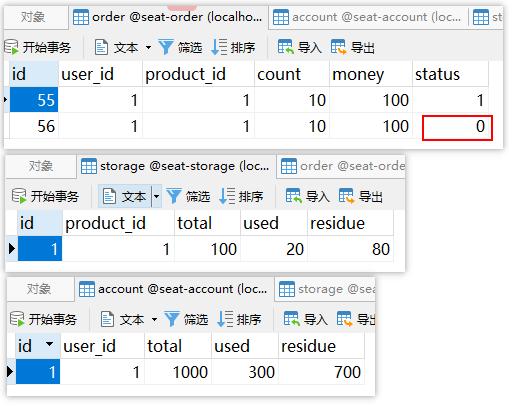Click status cell 1 of order 55
Viewport: 509px width, 405px height.
click(x=451, y=100)
